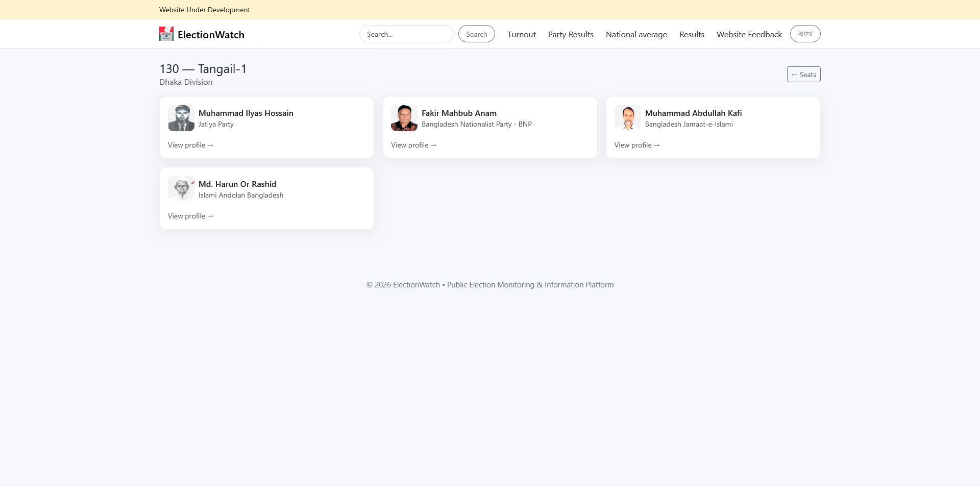Image resolution: width=980 pixels, height=487 pixels.
Task: Navigate to Party Results
Action: click(571, 35)
